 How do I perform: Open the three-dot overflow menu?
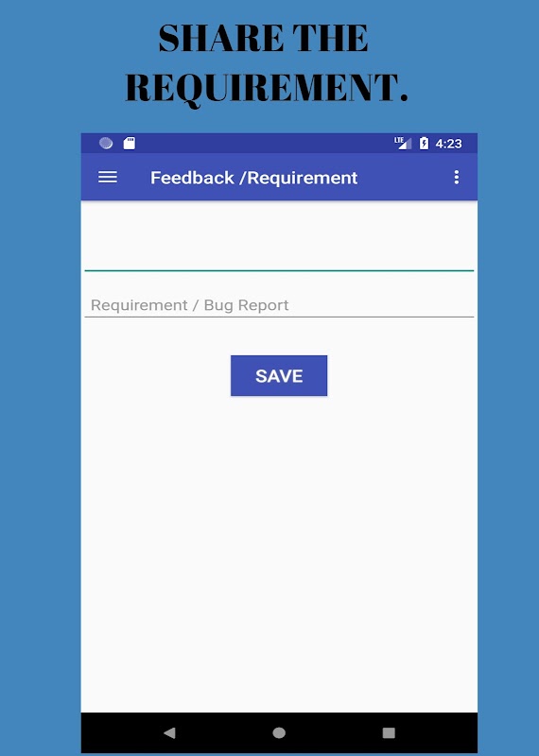click(x=456, y=178)
